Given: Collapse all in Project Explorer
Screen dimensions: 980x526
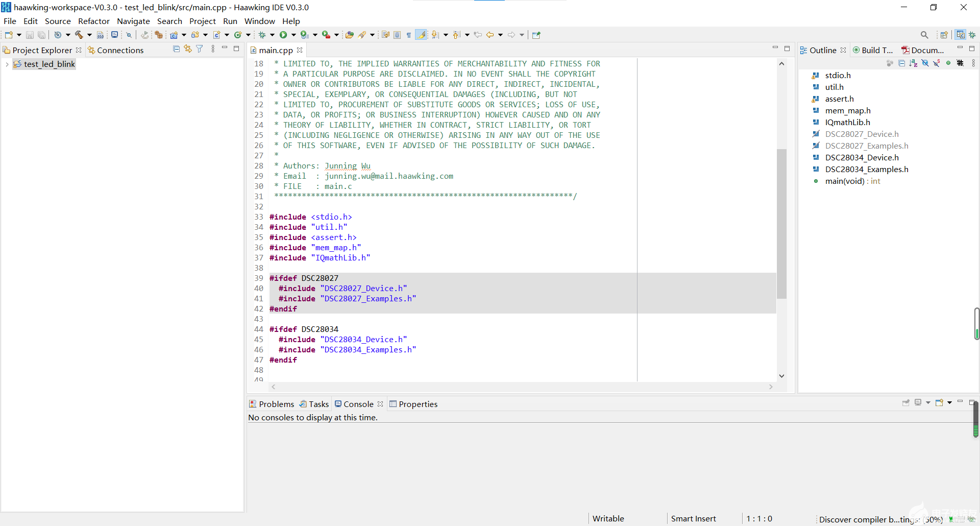Looking at the screenshot, I should [x=176, y=49].
